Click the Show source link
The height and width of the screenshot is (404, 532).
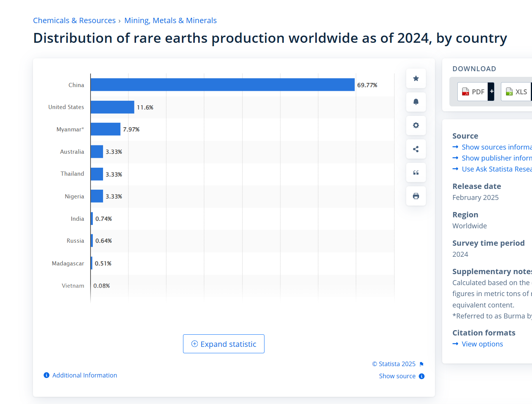point(397,376)
